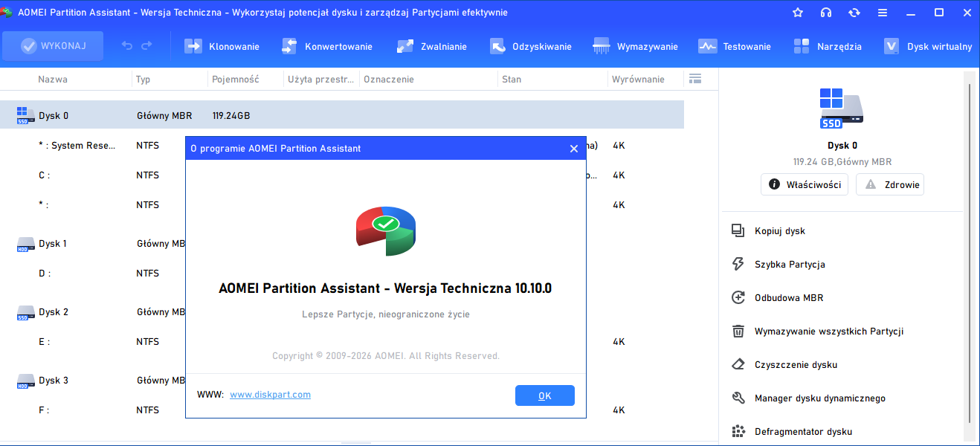Open the www.diskpart.com link
980x446 pixels.
(x=270, y=395)
